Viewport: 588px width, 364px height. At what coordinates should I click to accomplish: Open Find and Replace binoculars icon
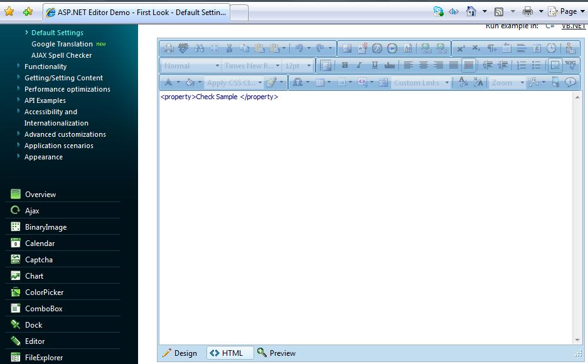199,48
